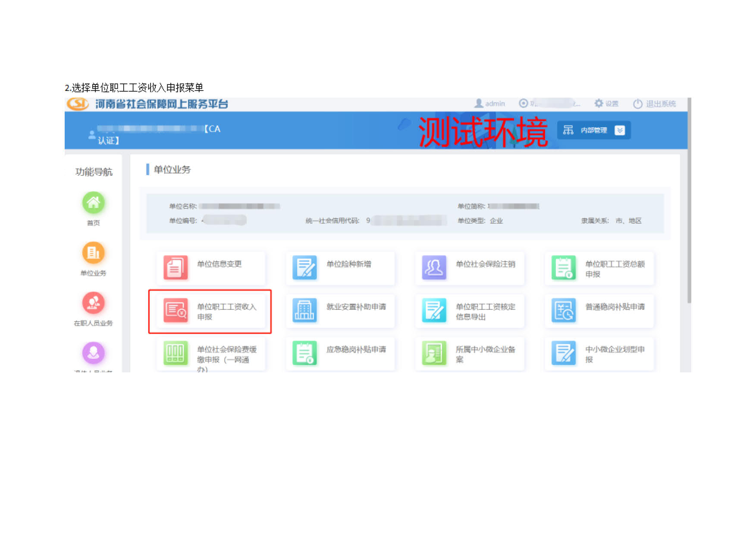Click the platform SI logo
This screenshot has width=756, height=534.
78,104
